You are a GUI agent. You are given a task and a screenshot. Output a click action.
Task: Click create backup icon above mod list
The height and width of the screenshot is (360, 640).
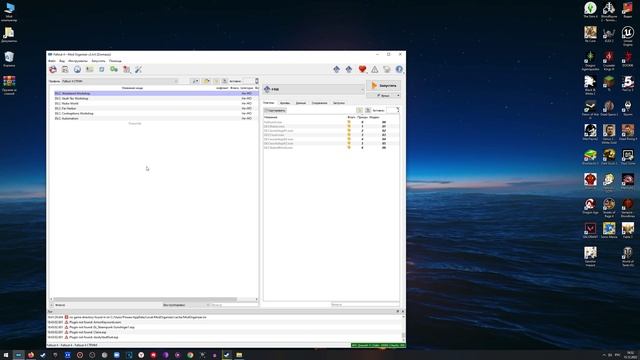tap(224, 81)
